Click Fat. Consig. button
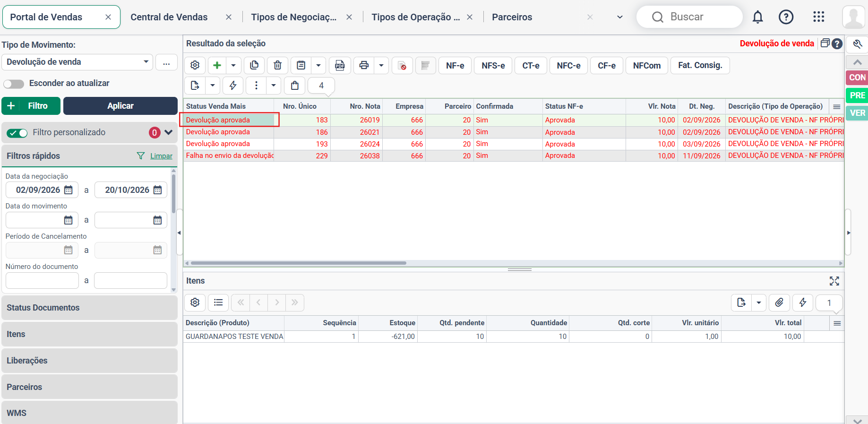This screenshot has width=868, height=424. (700, 65)
